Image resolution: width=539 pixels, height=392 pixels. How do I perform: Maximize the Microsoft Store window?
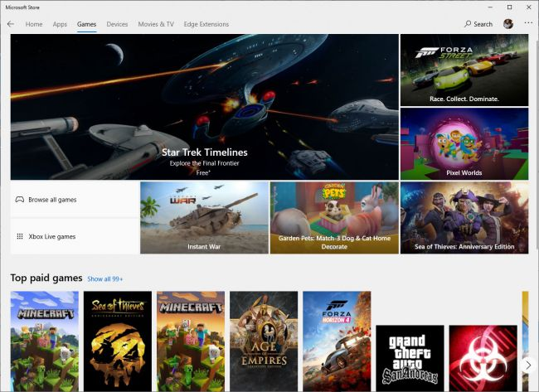coord(510,7)
